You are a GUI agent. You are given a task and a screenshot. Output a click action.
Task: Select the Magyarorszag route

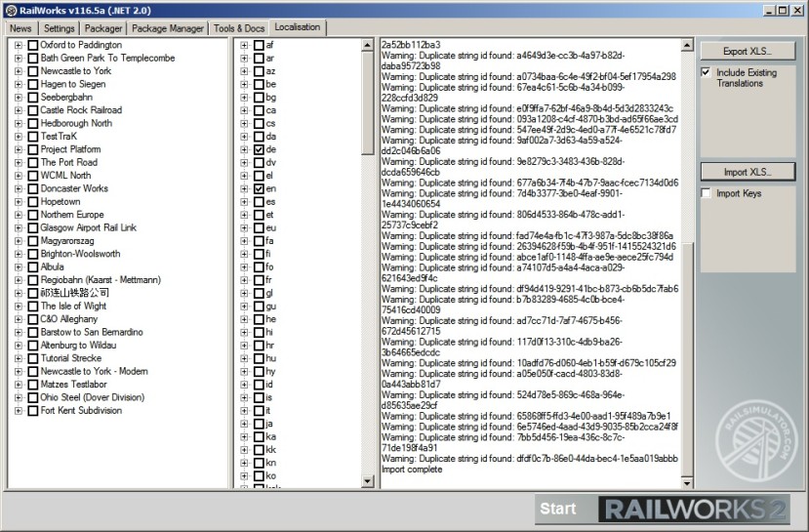pyautogui.click(x=67, y=241)
